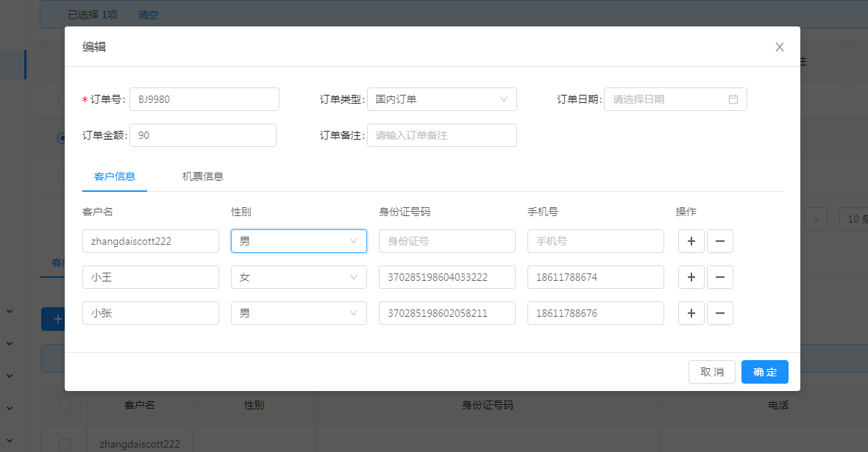The image size is (868, 452).
Task: Open the 性别 dropdown showing 女 for 小王
Action: (298, 277)
